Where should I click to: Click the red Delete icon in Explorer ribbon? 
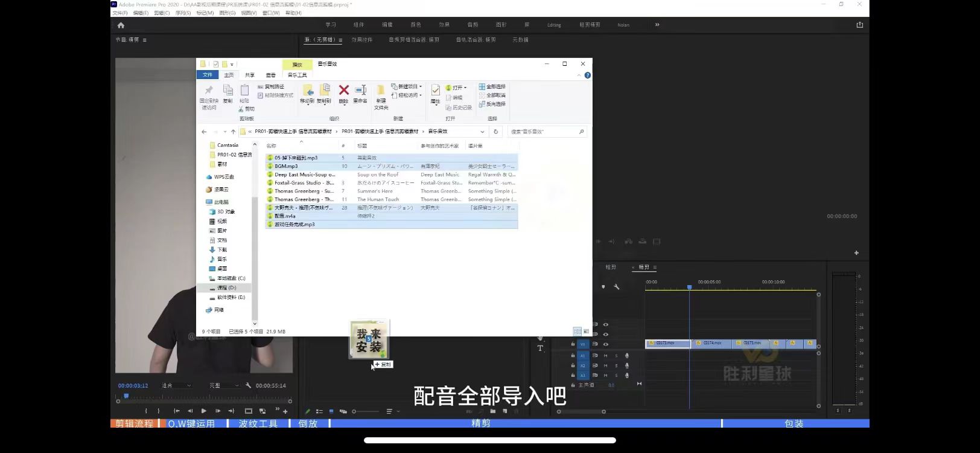coord(343,91)
